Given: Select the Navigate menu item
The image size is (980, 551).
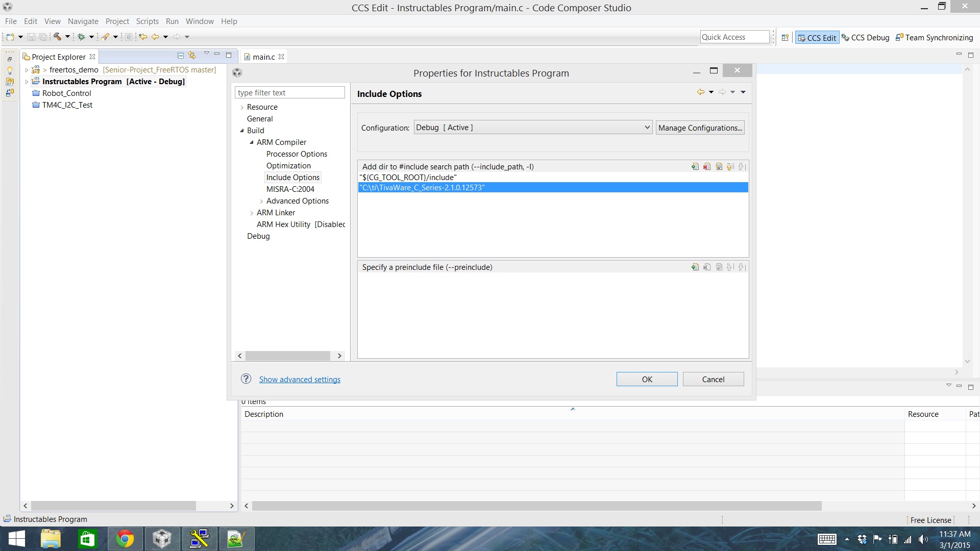Looking at the screenshot, I should [82, 21].
